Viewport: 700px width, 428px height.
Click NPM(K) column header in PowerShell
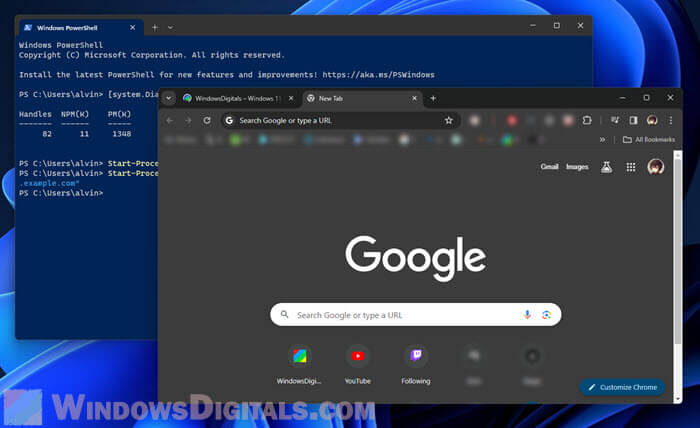point(75,114)
